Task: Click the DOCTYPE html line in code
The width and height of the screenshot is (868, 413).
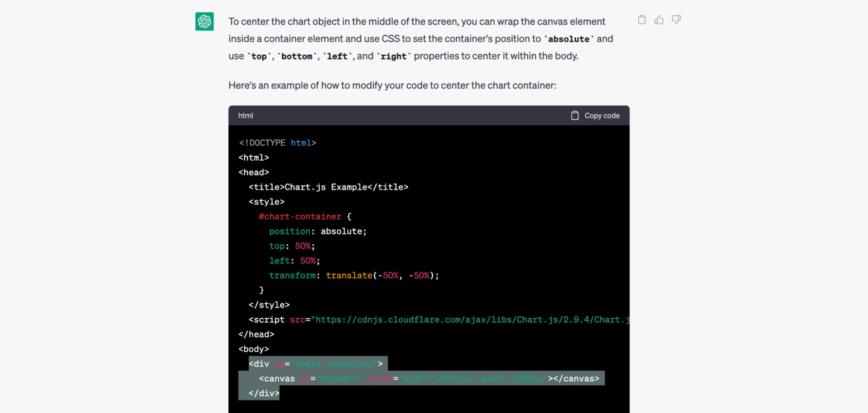Action: [x=277, y=143]
